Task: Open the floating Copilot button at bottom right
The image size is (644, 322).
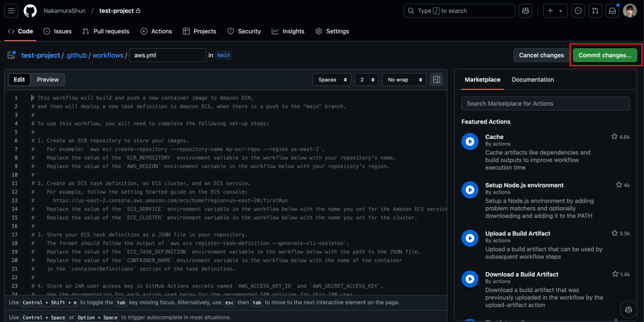Action: pyautogui.click(x=628, y=309)
